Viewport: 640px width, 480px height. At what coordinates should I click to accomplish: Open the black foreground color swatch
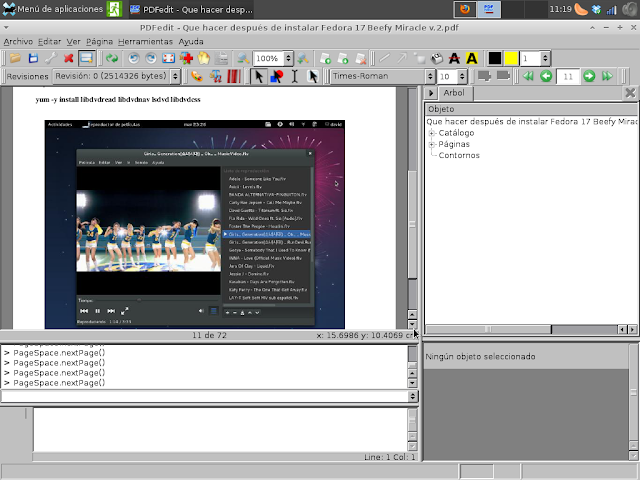[x=495, y=58]
